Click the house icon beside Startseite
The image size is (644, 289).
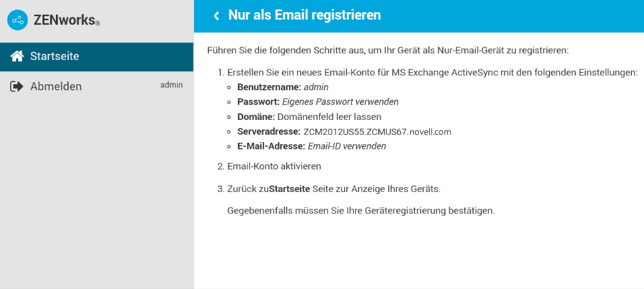click(18, 57)
